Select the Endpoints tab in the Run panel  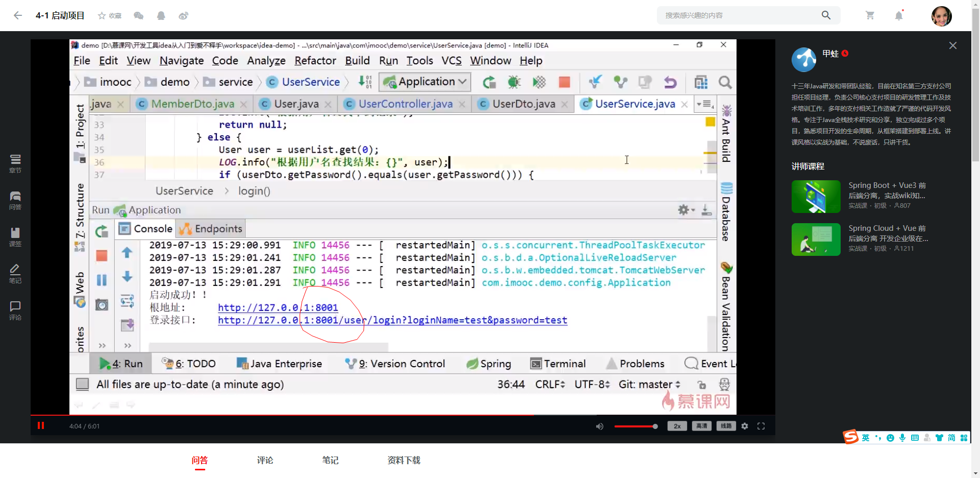[x=211, y=229]
